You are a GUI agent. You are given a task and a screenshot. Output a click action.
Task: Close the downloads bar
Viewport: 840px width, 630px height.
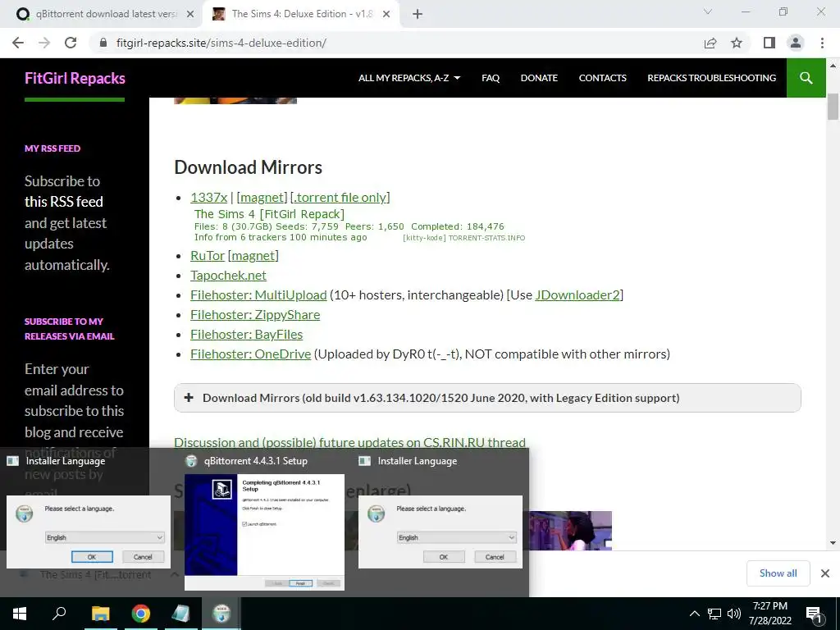(x=825, y=573)
